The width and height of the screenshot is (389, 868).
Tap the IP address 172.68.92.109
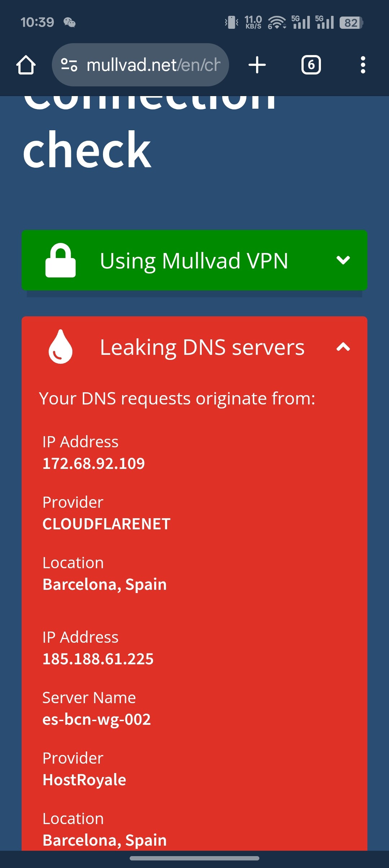pyautogui.click(x=94, y=464)
